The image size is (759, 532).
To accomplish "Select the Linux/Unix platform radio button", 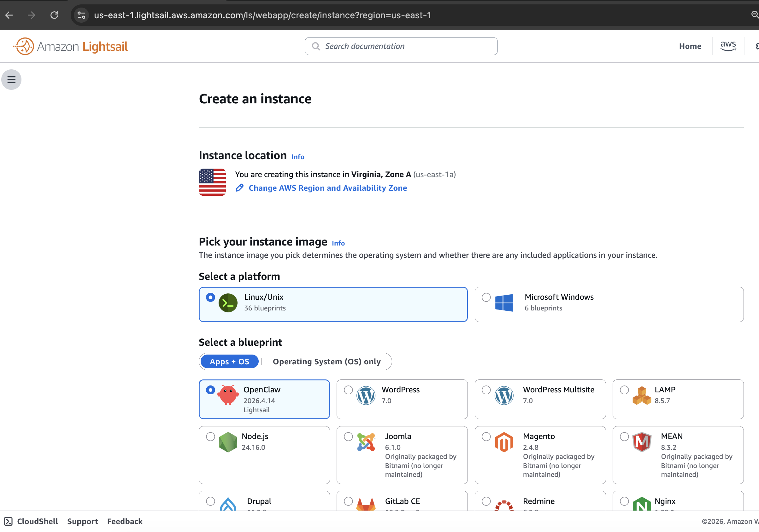I will click(x=210, y=297).
